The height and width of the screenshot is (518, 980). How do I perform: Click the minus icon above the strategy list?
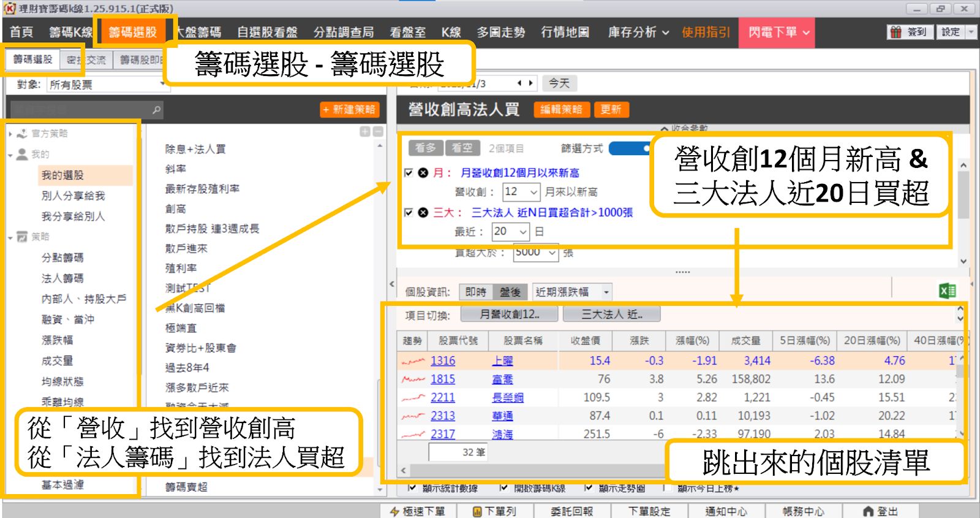pyautogui.click(x=378, y=131)
